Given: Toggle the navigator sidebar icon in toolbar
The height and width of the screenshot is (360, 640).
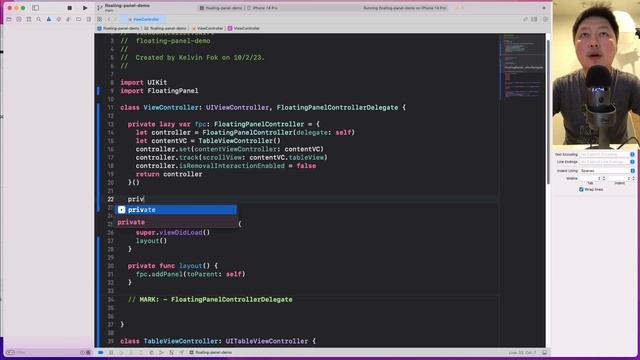Looking at the screenshot, I should pos(36,8).
